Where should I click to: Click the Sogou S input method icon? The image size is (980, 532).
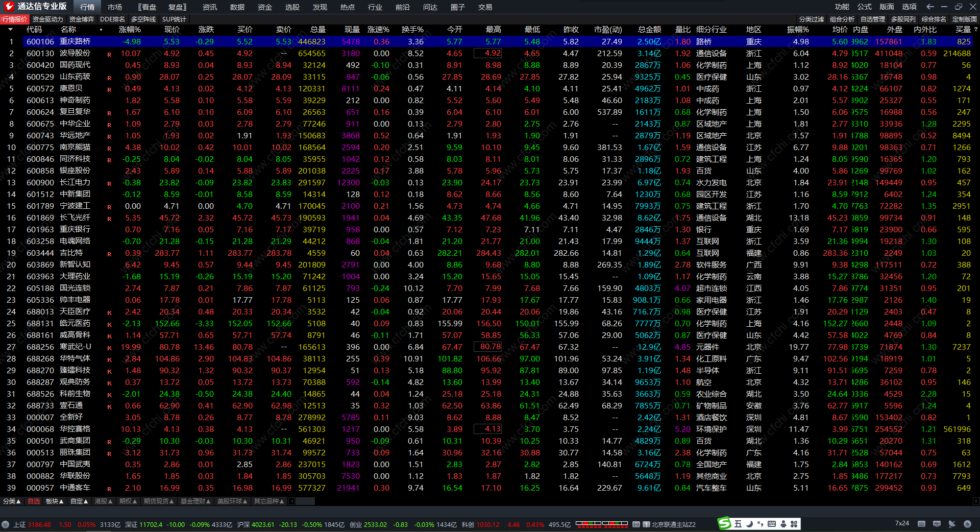point(724,524)
